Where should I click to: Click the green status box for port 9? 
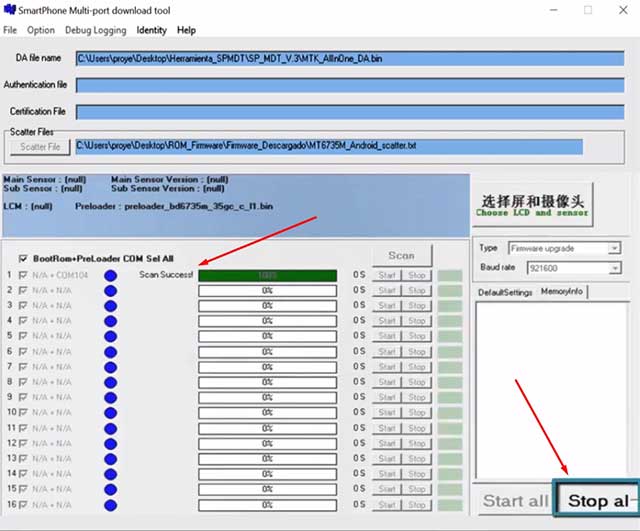click(450, 398)
